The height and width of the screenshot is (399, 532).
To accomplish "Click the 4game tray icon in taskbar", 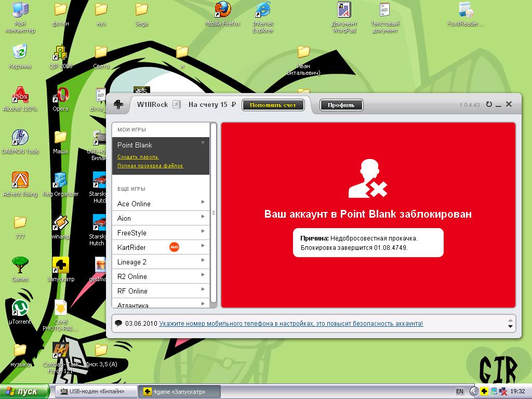I will pos(484,391).
